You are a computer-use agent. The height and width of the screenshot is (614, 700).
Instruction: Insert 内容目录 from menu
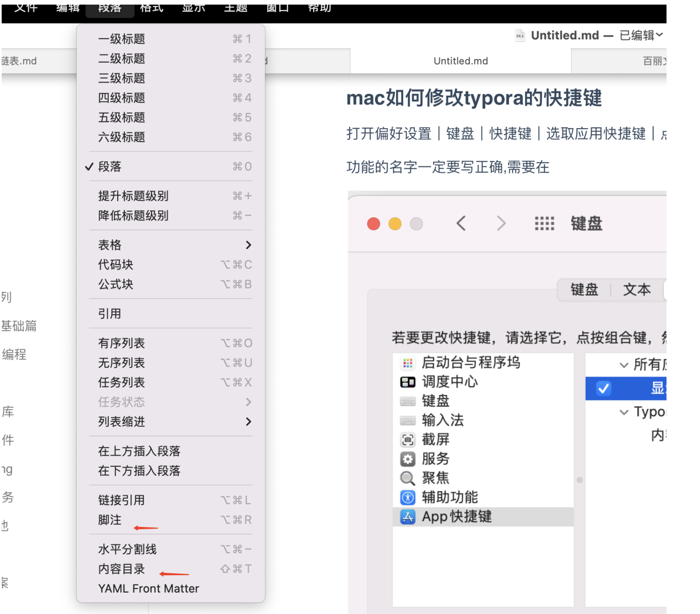(171, 569)
